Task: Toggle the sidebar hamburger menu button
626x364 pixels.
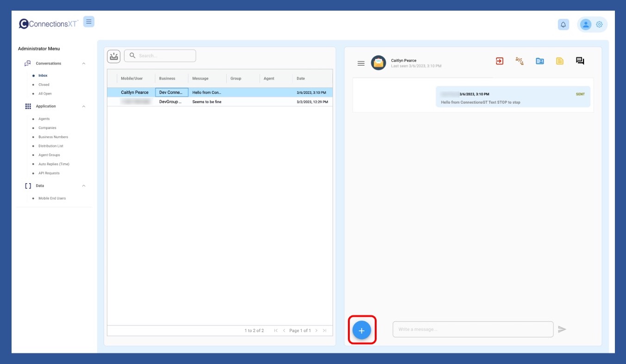Action: coord(89,22)
